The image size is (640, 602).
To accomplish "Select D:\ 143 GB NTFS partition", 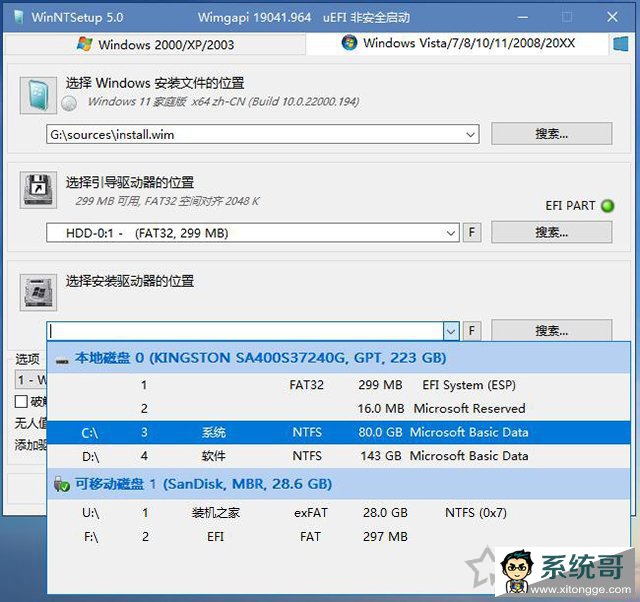I will tap(339, 456).
